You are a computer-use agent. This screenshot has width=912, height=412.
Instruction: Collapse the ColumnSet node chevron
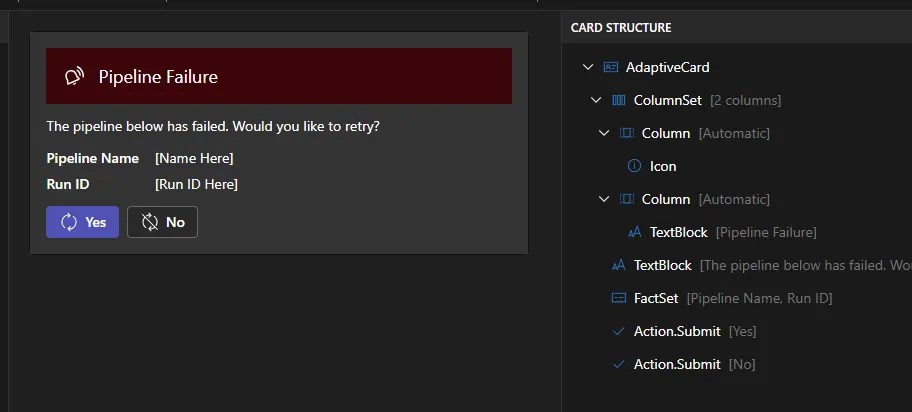596,101
